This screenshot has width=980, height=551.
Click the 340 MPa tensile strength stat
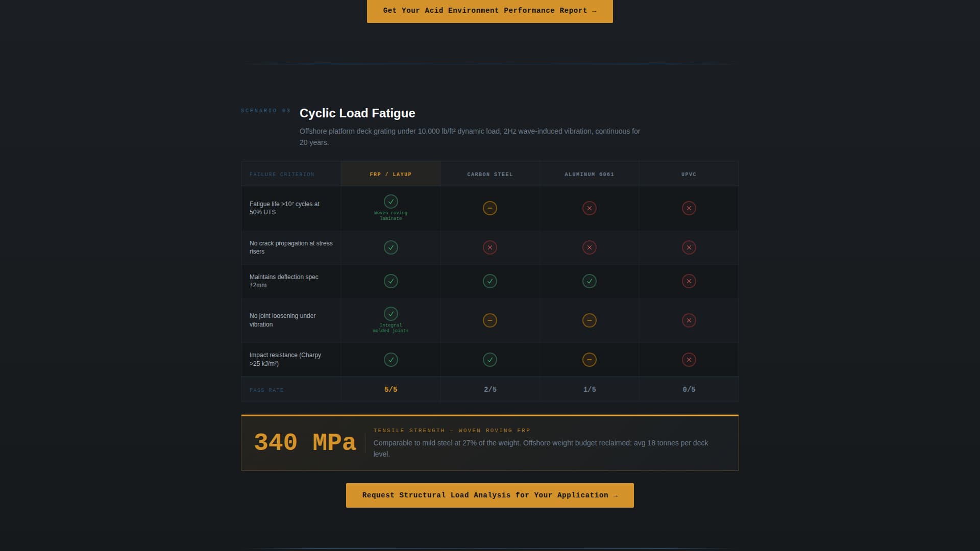pyautogui.click(x=305, y=443)
